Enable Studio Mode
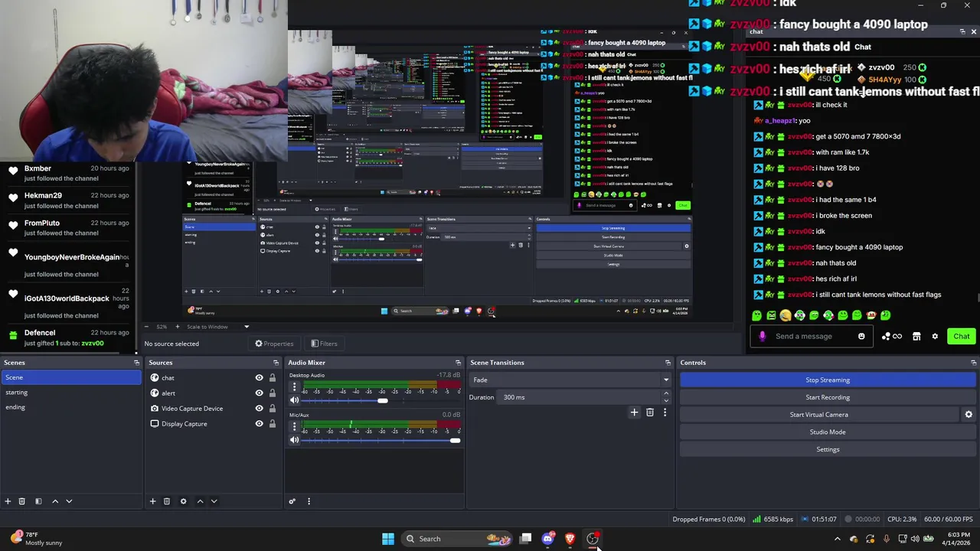The width and height of the screenshot is (980, 551). 828,432
